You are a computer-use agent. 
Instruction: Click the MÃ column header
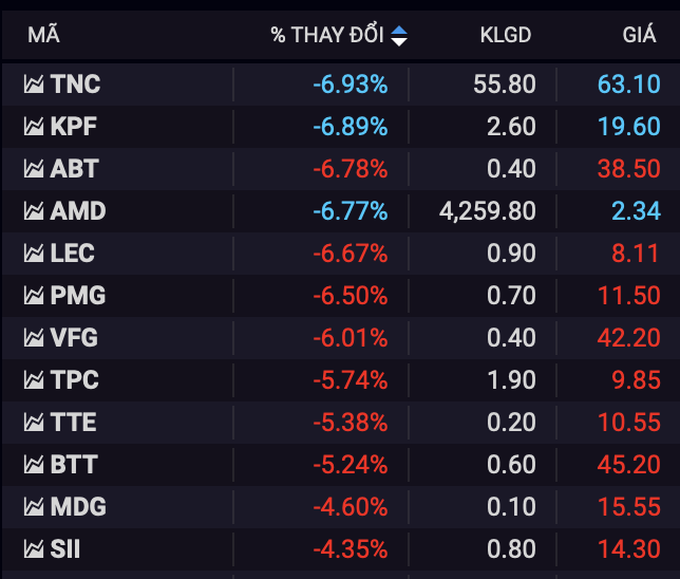pos(44,36)
